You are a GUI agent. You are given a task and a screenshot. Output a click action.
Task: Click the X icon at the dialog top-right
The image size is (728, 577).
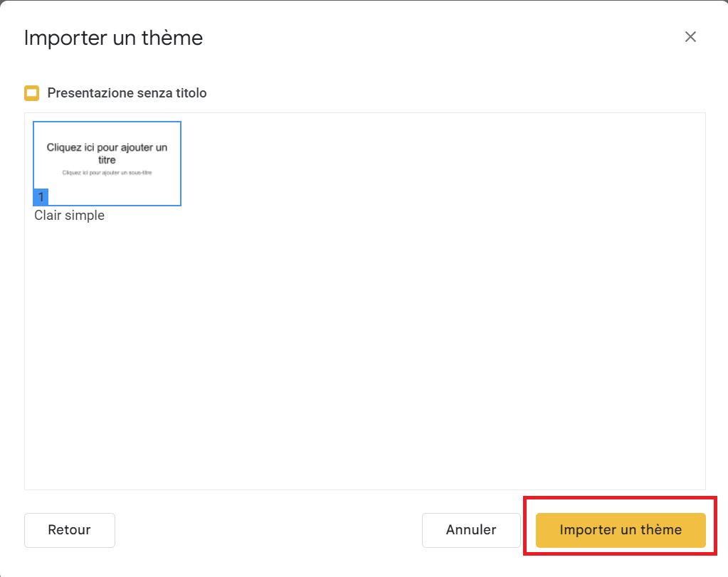690,37
